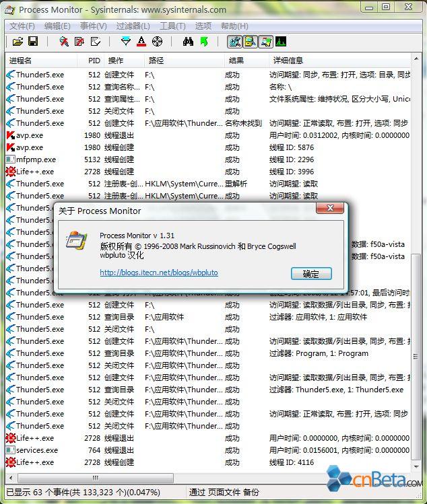Click status bar text 通过 页面文件 备份
This screenshot has width=427, height=504.
(224, 493)
